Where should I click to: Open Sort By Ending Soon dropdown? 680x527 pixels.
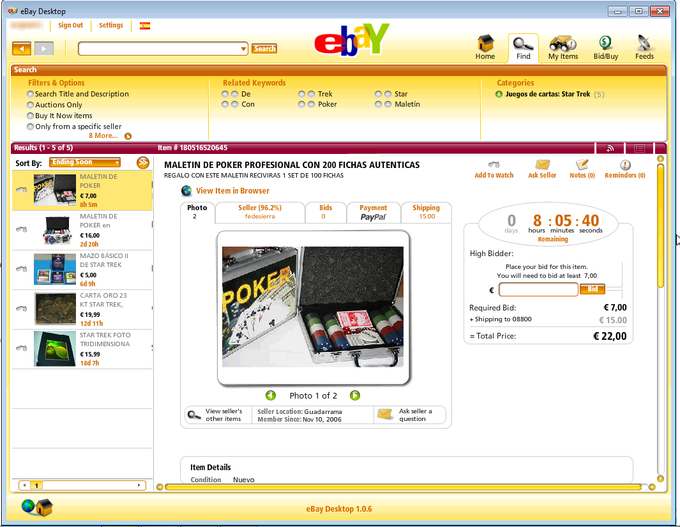point(85,163)
